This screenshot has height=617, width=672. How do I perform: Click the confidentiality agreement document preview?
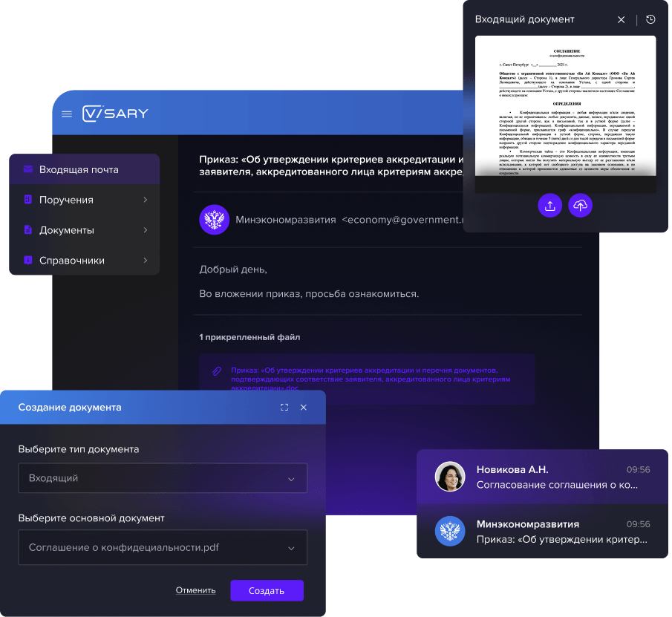click(x=565, y=105)
